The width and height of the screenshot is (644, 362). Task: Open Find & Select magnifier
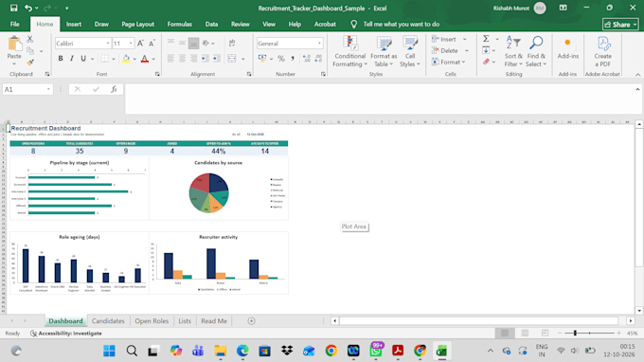(536, 51)
